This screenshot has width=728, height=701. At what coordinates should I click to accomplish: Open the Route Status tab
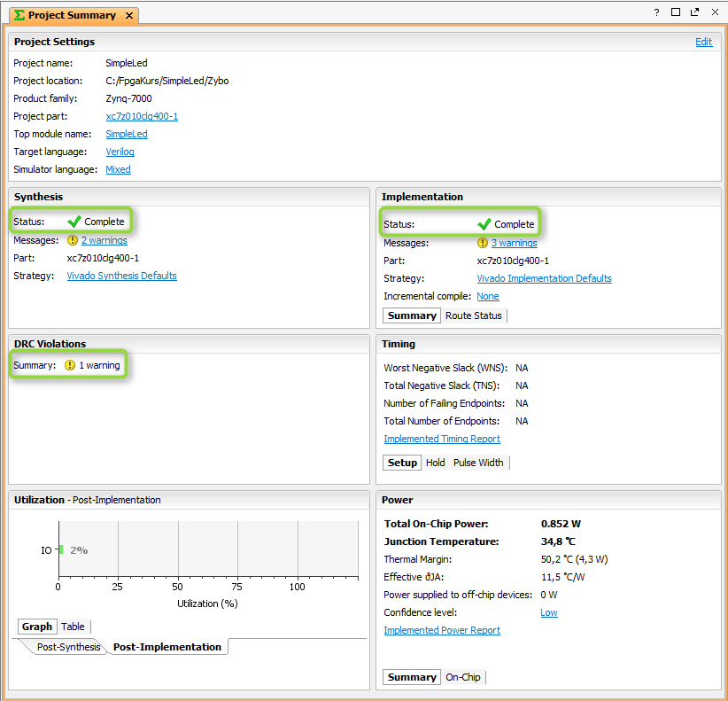tap(473, 315)
